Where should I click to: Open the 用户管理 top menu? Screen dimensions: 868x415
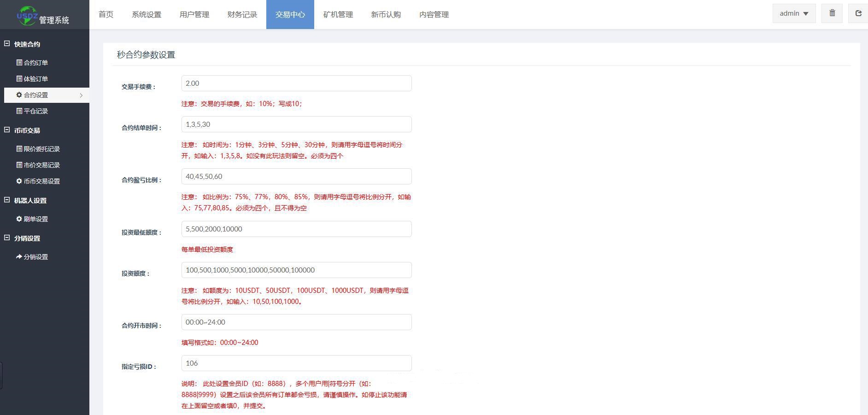tap(194, 15)
